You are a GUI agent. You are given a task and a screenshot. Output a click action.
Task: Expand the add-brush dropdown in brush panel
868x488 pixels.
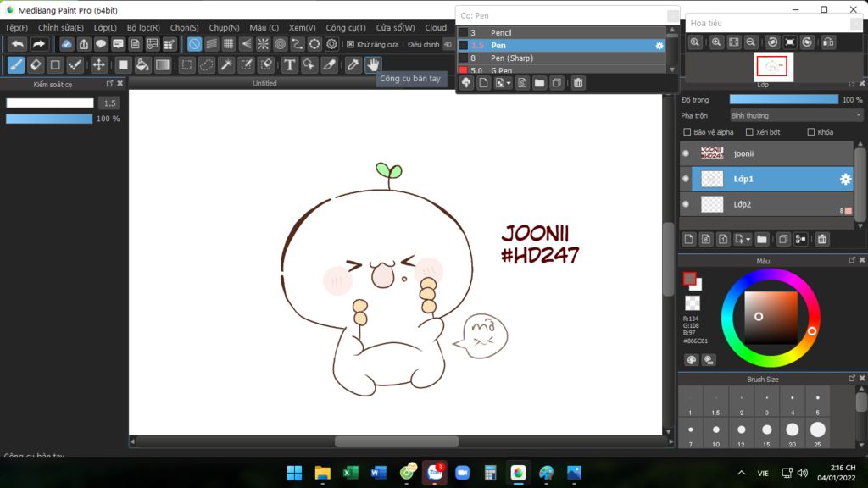(509, 84)
